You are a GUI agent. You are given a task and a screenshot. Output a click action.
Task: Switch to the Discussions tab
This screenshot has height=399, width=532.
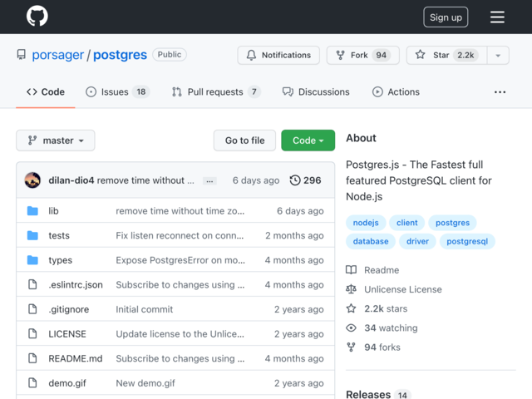click(x=316, y=92)
